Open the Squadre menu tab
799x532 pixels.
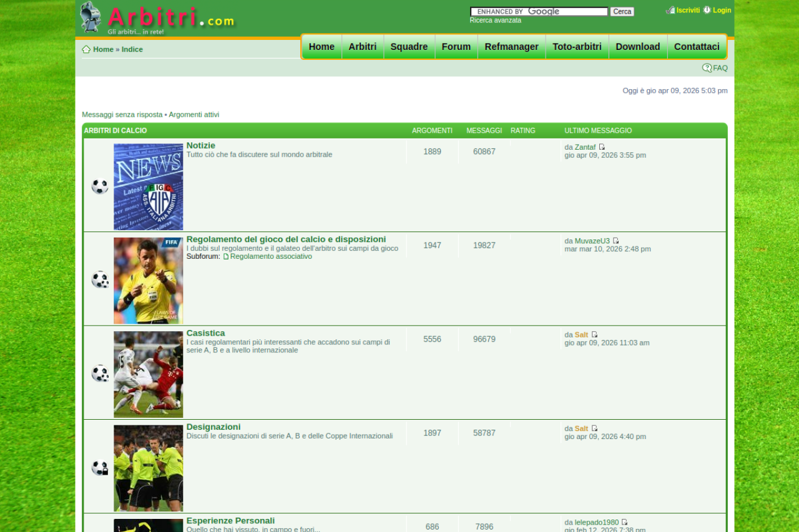409,47
